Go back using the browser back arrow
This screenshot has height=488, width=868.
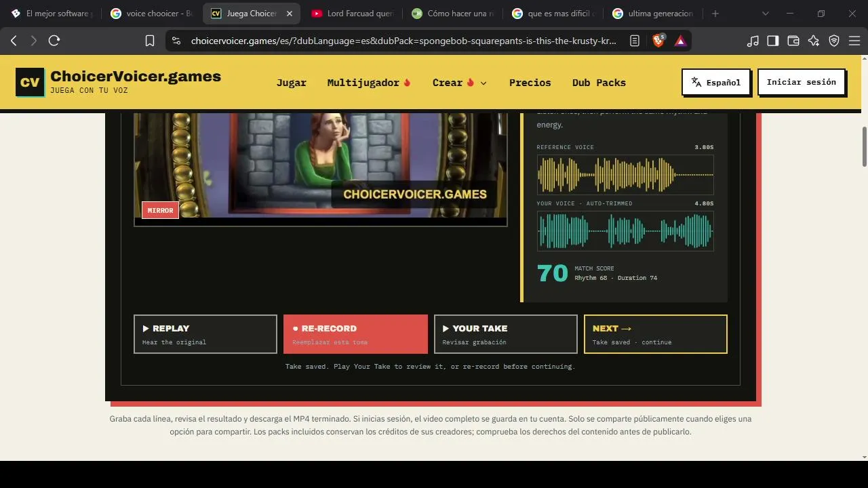pos(14,41)
